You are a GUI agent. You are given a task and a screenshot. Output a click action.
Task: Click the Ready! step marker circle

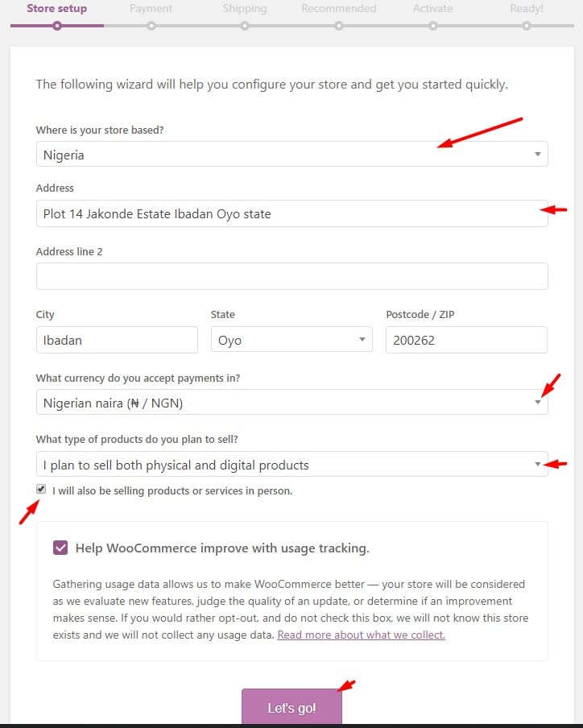527,26
